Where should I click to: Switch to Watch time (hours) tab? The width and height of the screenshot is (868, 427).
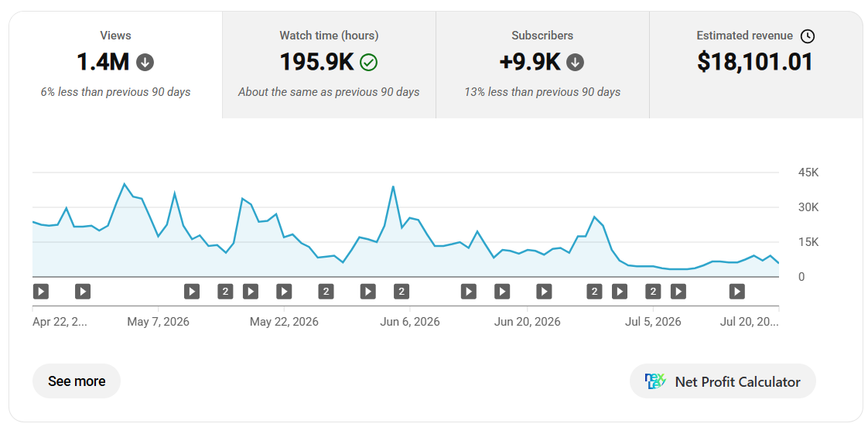(x=329, y=65)
